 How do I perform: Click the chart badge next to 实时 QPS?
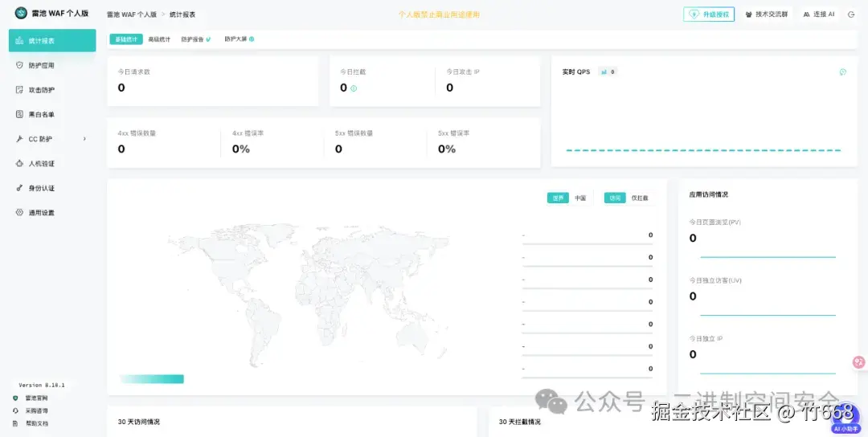point(608,72)
